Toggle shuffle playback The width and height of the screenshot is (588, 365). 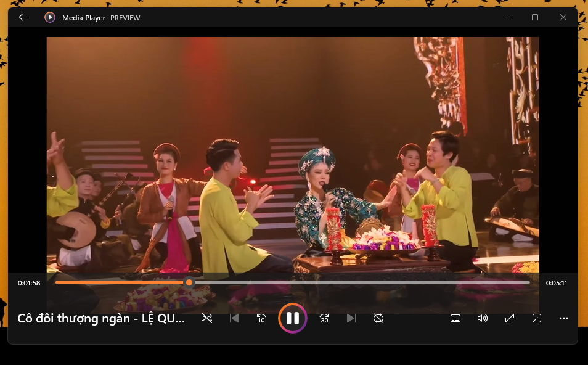pos(207,319)
